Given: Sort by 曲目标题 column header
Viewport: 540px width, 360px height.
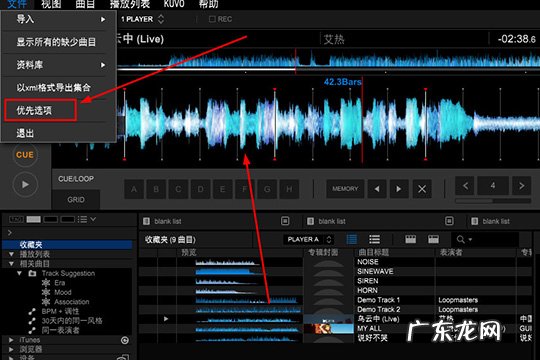Looking at the screenshot, I should [x=373, y=253].
